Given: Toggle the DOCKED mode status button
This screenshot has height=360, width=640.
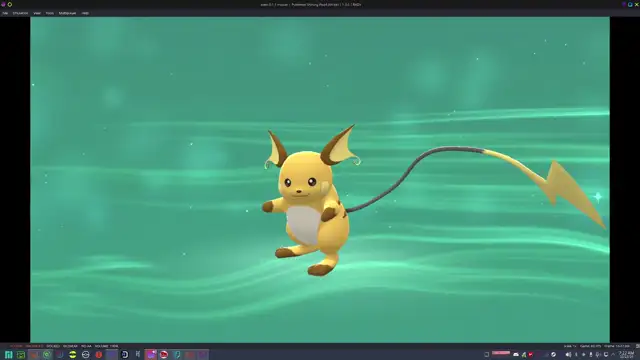Looking at the screenshot, I should click(53, 346).
